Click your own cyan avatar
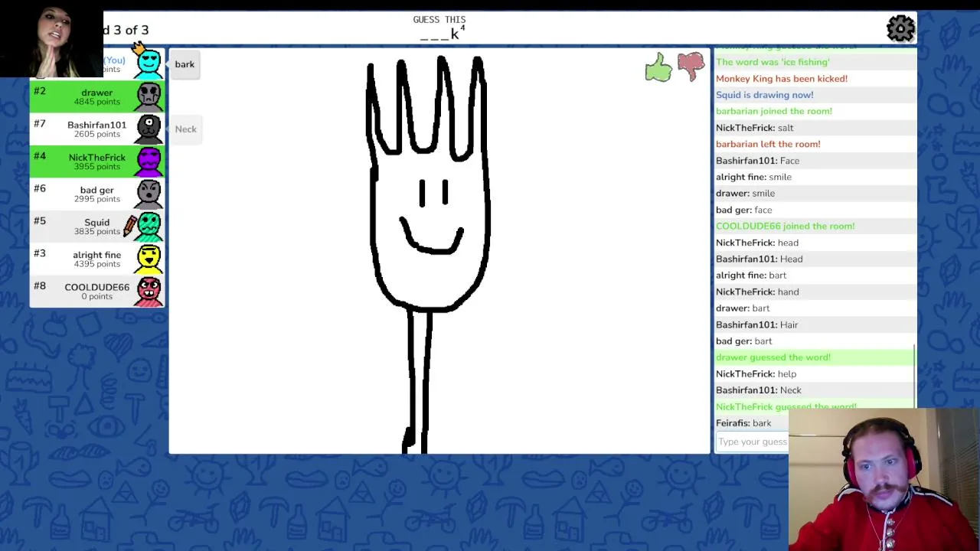 click(x=149, y=64)
